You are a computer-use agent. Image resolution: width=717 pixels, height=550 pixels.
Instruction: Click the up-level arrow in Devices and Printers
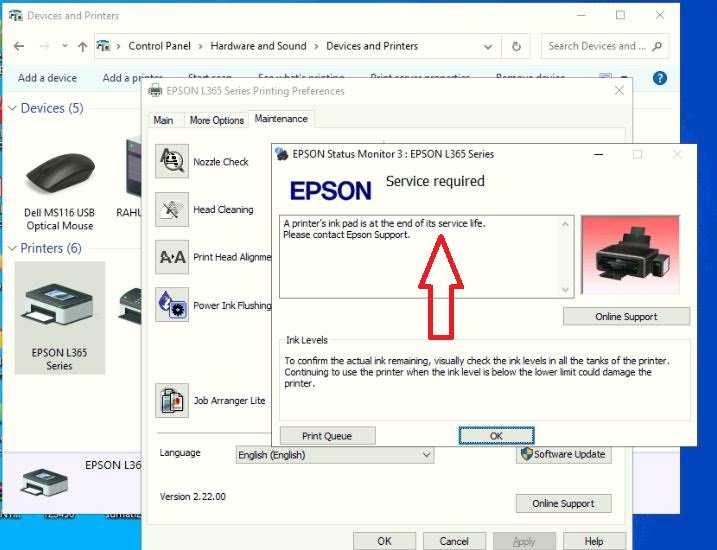coord(82,46)
